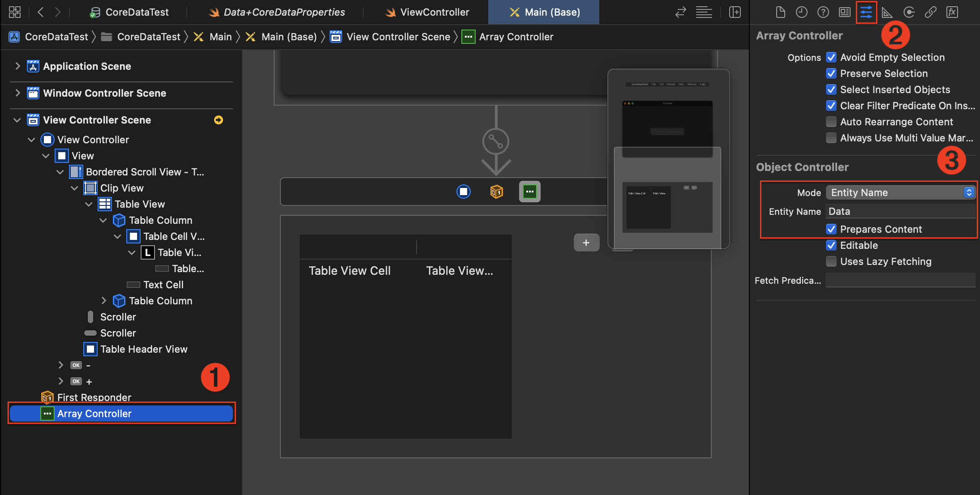Enable Auto Rearrange Content checkbox
This screenshot has height=495, width=980.
[x=831, y=122]
